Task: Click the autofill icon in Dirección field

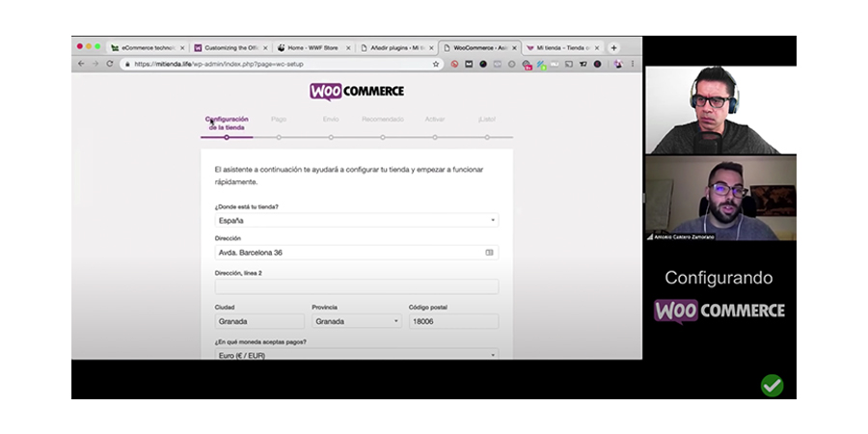Action: pos(489,253)
